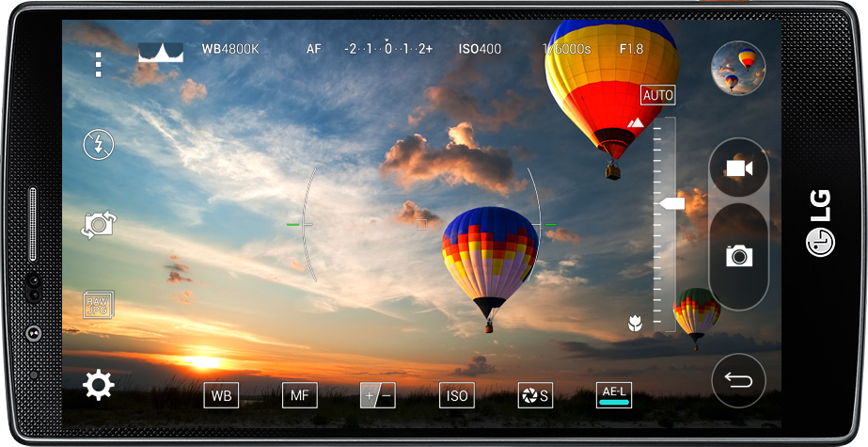Open exposure compensation plus/minus control
The height and width of the screenshot is (447, 868).
pos(378,396)
